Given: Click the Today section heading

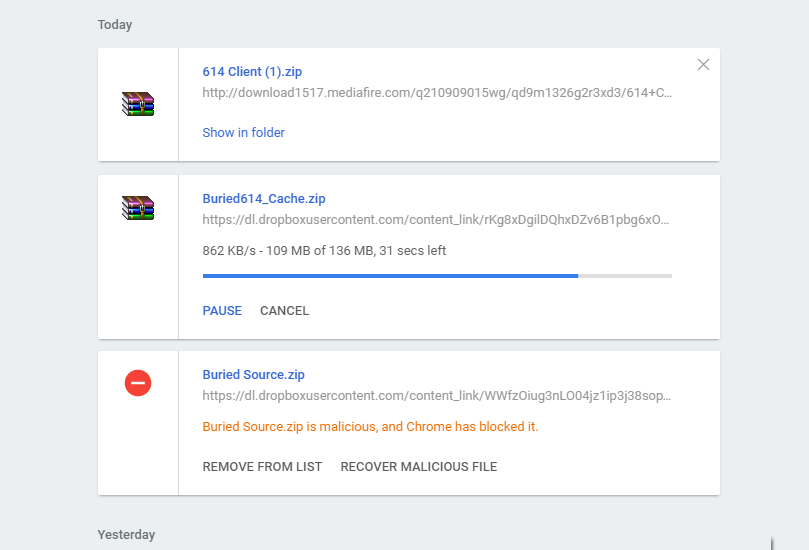Looking at the screenshot, I should point(115,25).
